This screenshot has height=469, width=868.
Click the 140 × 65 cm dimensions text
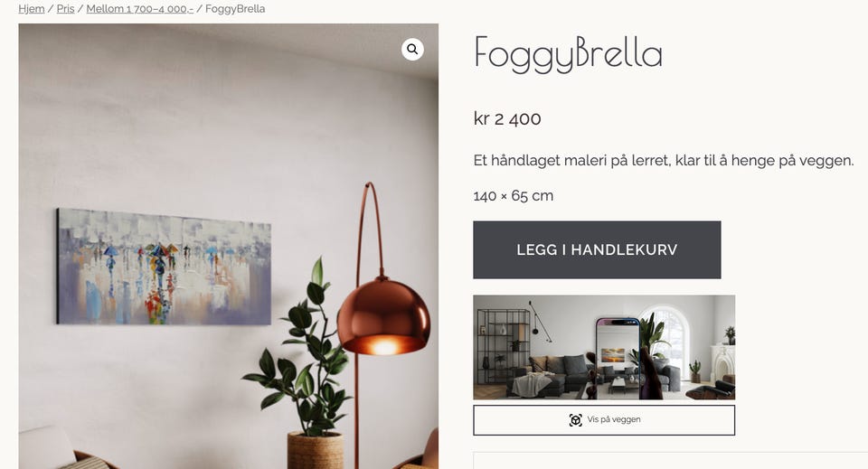coord(514,196)
